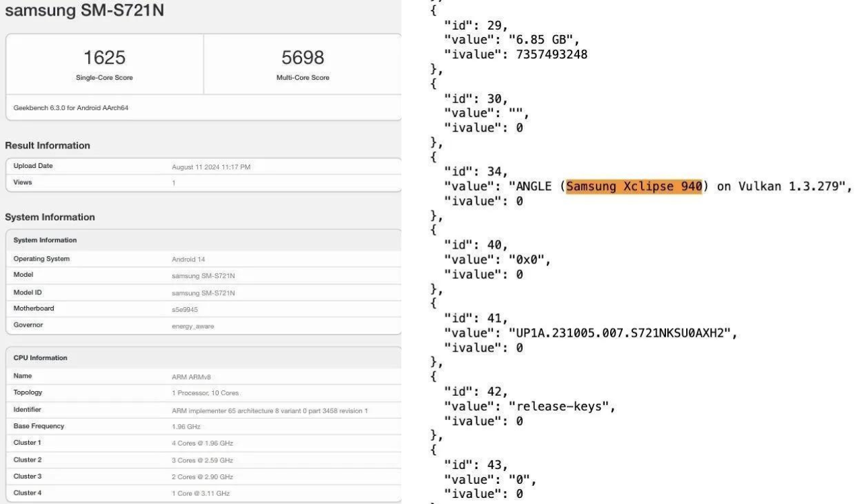Select the Motherboard row label
Viewport: 861px width, 504px height.
point(34,308)
